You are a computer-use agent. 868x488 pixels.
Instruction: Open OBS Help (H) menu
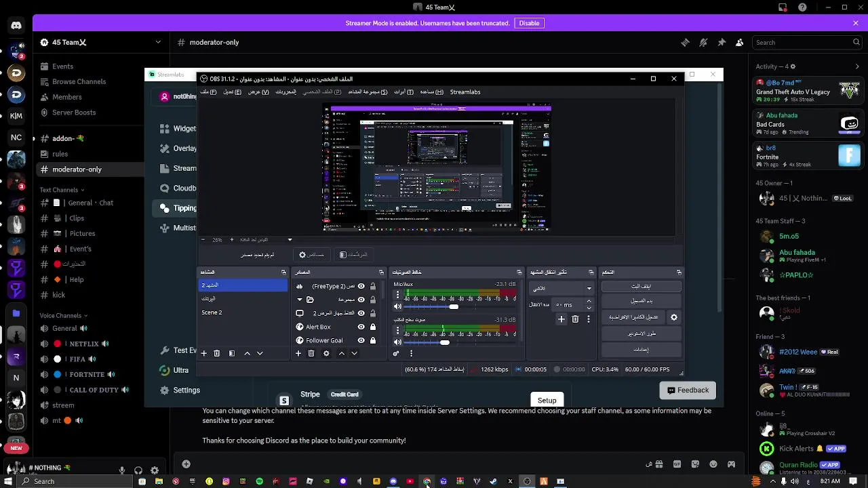tap(431, 91)
